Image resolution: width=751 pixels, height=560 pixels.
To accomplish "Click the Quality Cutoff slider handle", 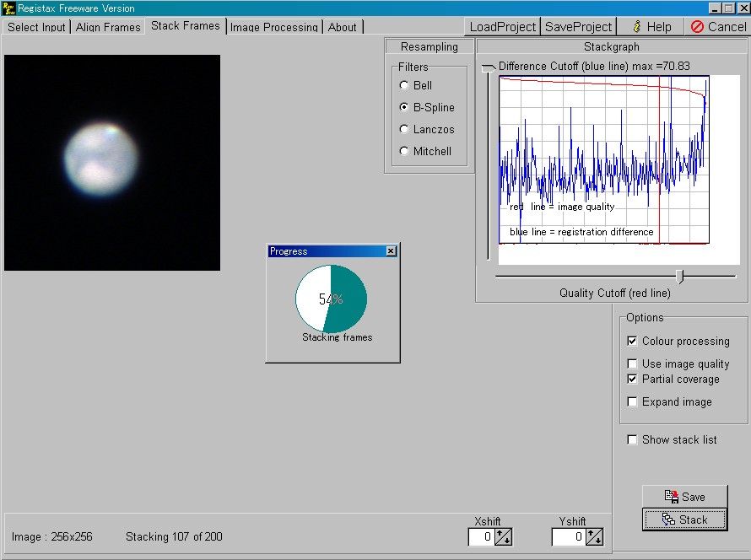I will [680, 276].
